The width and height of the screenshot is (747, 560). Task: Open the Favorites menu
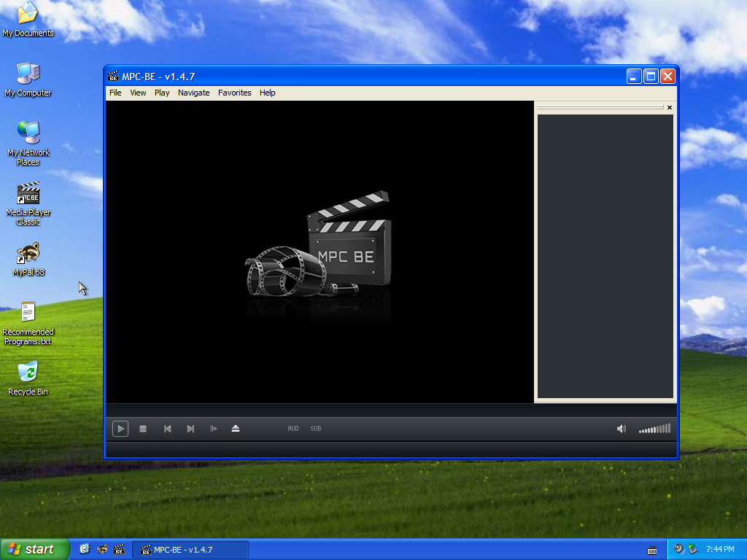[x=234, y=93]
